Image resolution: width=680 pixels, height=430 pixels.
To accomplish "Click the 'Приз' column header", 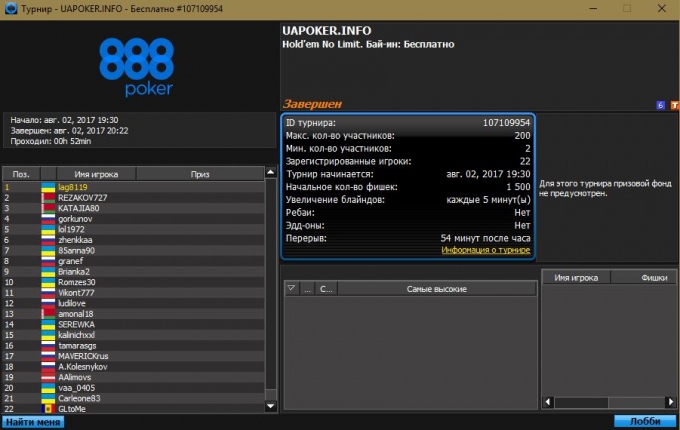I will pyautogui.click(x=200, y=174).
